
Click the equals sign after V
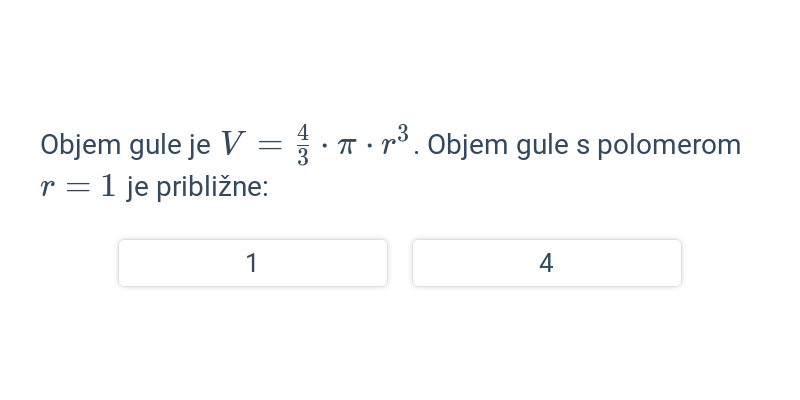point(270,145)
